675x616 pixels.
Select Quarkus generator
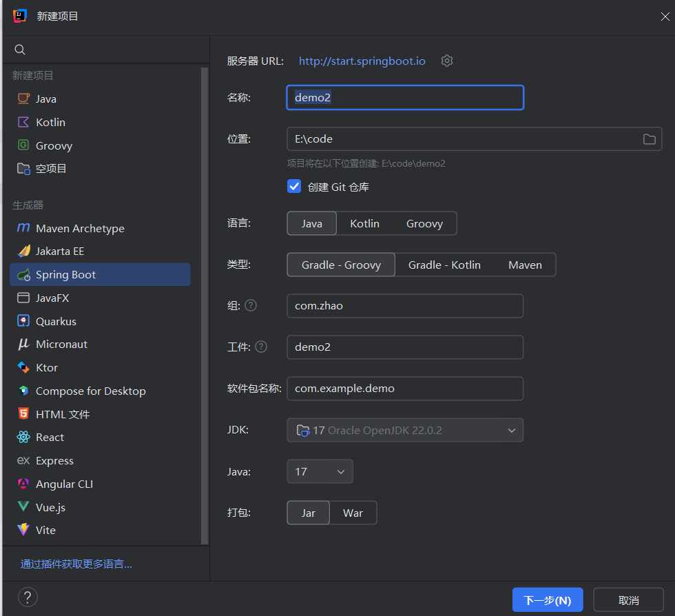coord(100,321)
